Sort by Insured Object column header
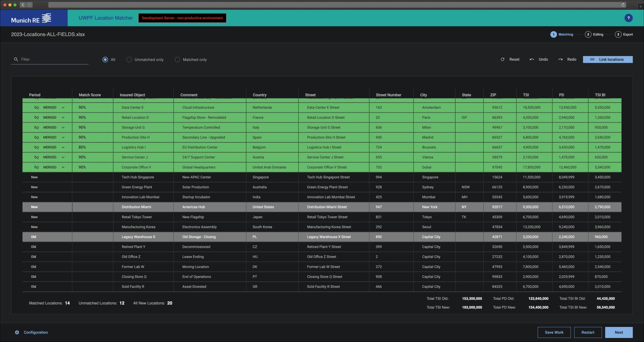 (x=132, y=95)
